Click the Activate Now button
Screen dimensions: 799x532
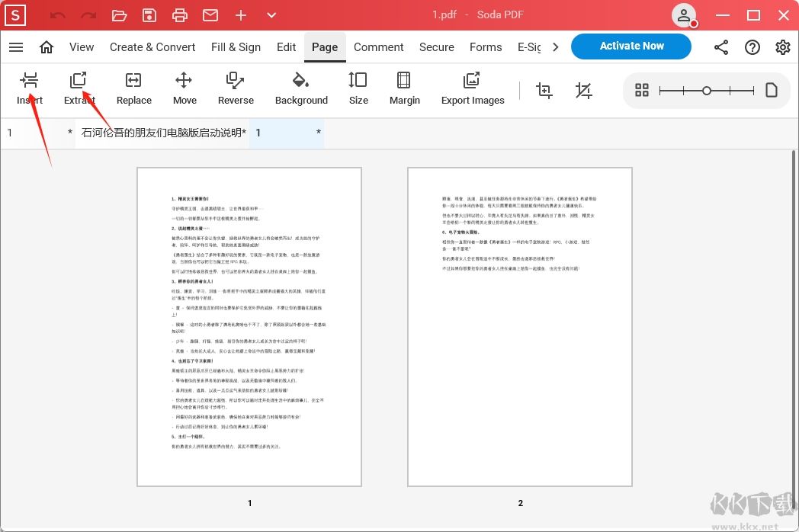631,46
